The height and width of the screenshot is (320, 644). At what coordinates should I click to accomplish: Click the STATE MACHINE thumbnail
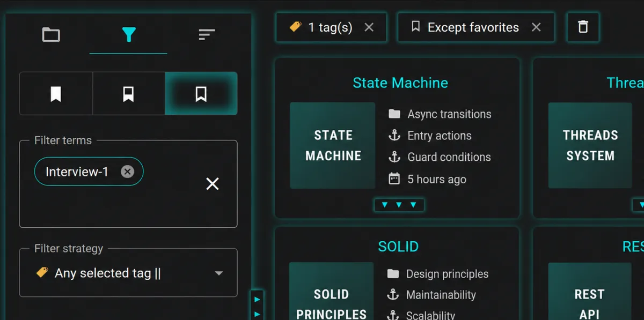coord(333,145)
